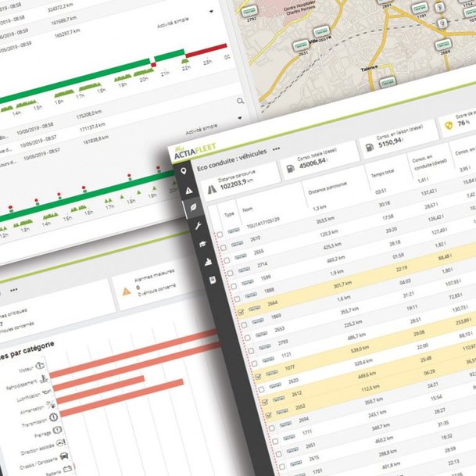Viewport: 476px width, 476px height.
Task: Click the Talence label on the map
Action: [369, 69]
